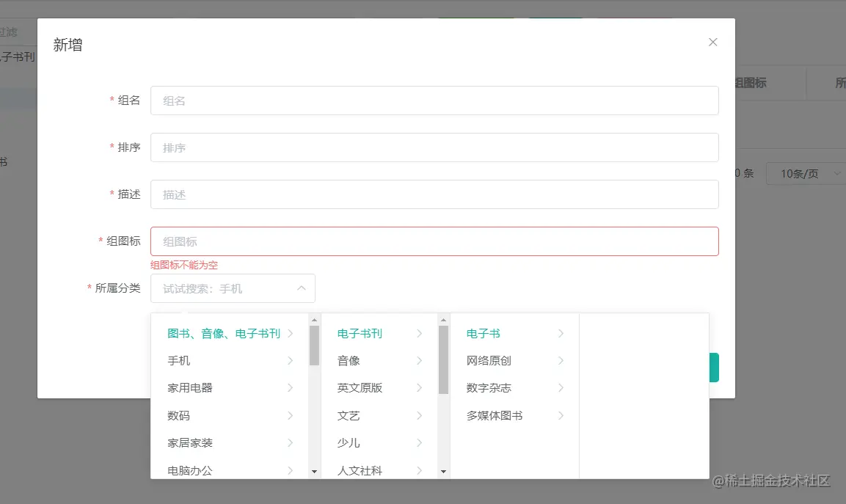Select 数码 category
This screenshot has width=846, height=504.
pos(178,415)
